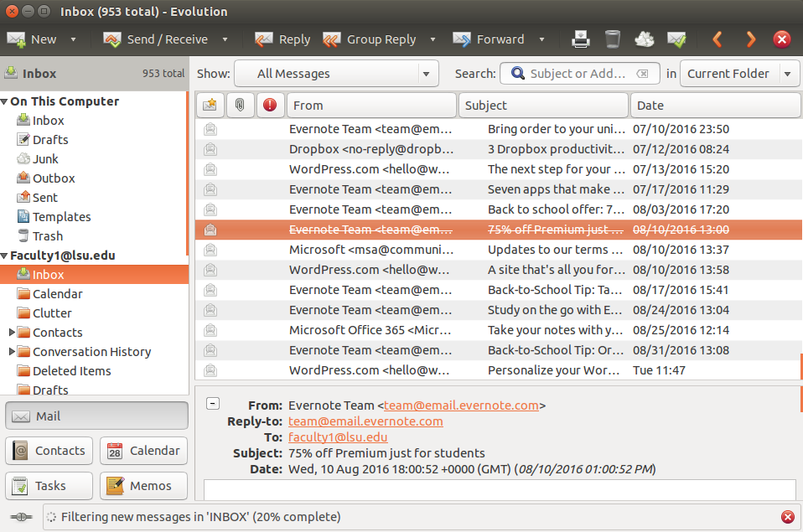Switch to the Contacts view

(50, 451)
